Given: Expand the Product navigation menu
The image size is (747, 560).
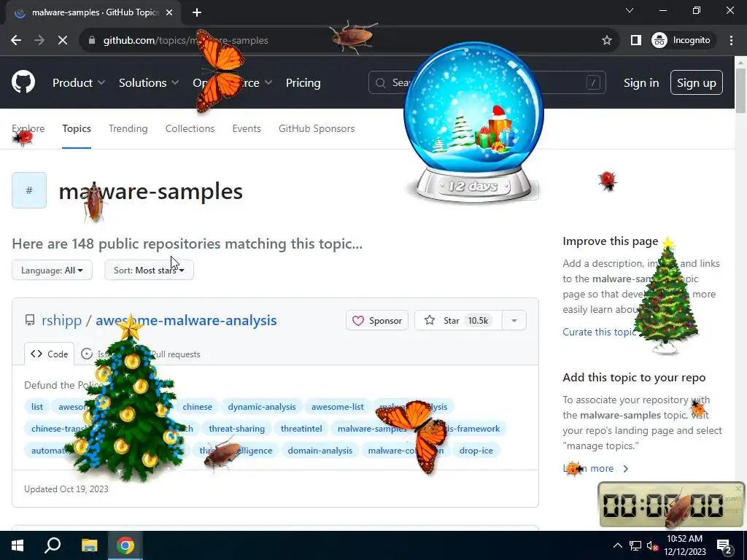Looking at the screenshot, I should coord(79,83).
